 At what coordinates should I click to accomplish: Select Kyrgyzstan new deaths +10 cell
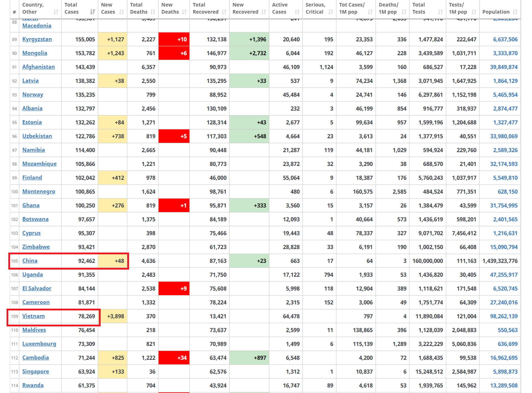point(174,39)
